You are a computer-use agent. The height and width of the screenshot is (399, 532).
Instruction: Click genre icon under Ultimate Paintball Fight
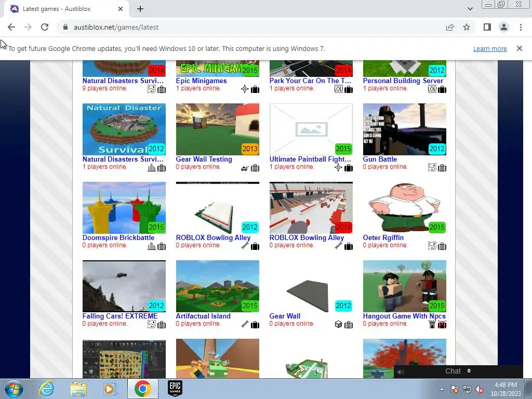[338, 168]
